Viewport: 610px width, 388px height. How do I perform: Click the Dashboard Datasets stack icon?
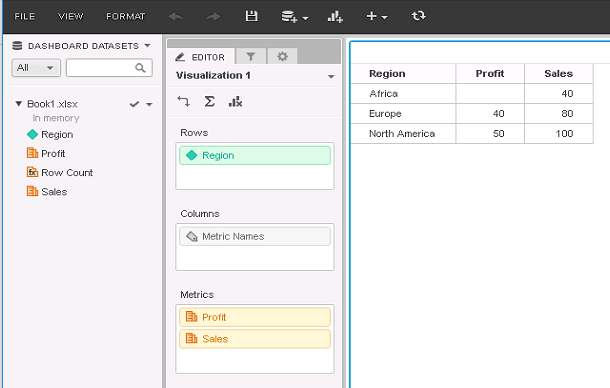click(17, 46)
